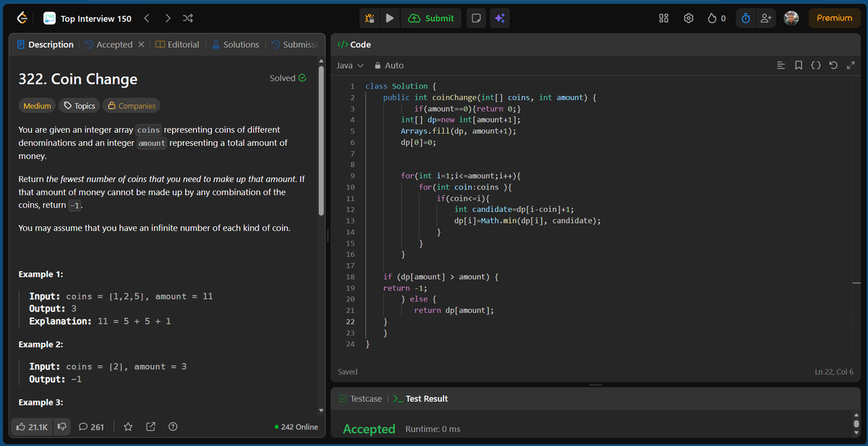The image size is (868, 446).
Task: View the streak flame counter
Action: [716, 18]
